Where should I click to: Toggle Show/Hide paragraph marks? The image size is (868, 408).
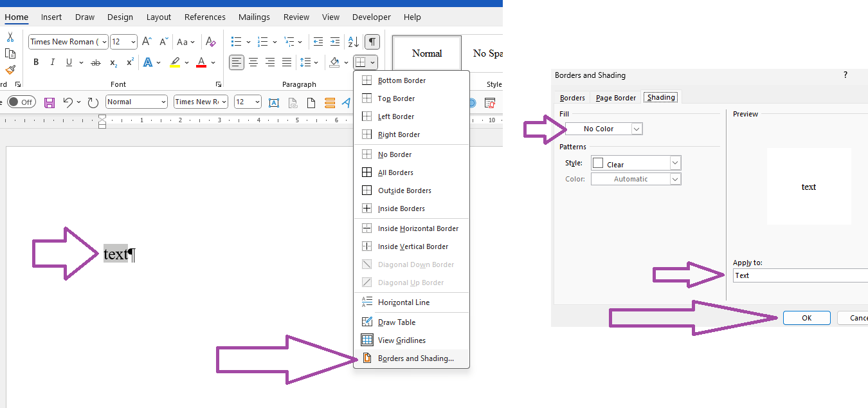click(x=372, y=42)
